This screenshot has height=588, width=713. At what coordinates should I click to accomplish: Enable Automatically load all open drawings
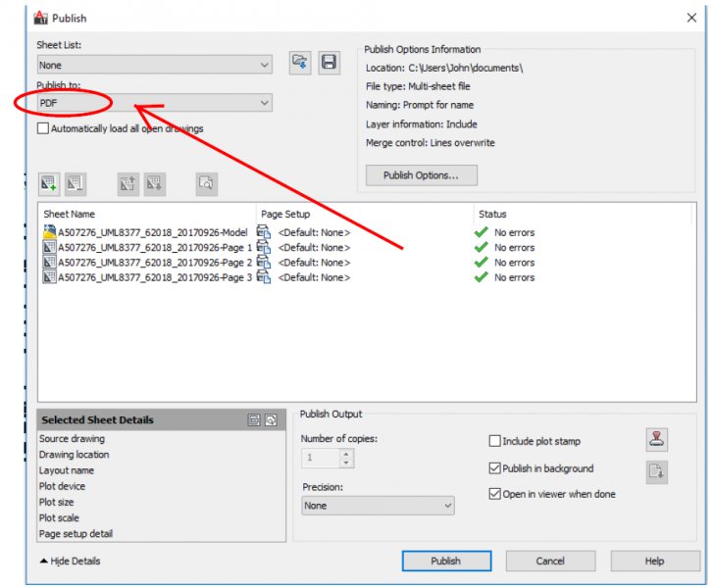coord(43,128)
